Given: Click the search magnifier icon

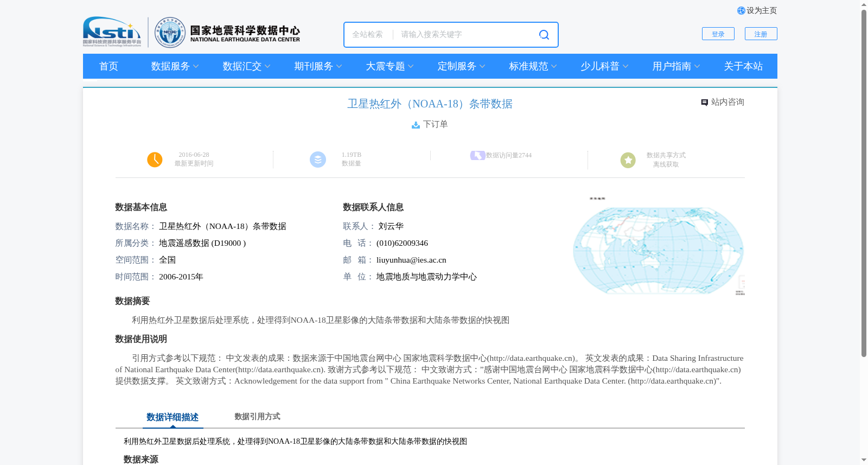Looking at the screenshot, I should (x=544, y=35).
